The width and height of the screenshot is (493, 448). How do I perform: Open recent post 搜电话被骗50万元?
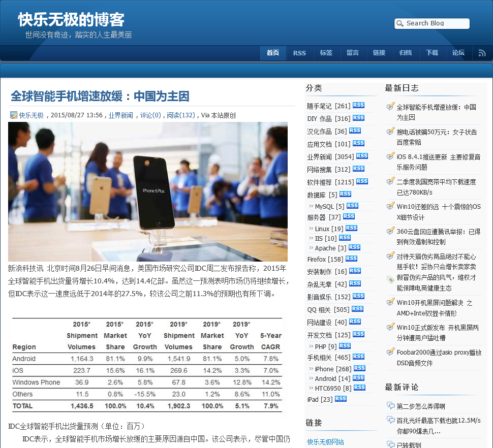point(437,137)
